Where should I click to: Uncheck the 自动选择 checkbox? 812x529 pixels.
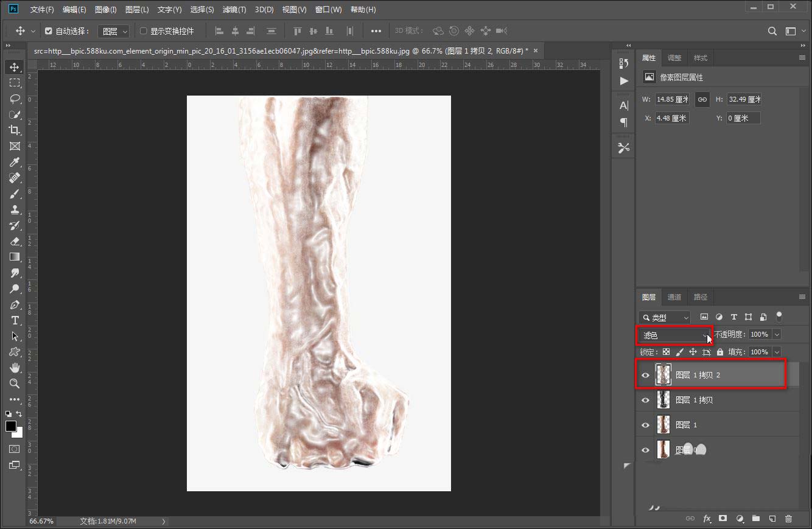pos(49,31)
